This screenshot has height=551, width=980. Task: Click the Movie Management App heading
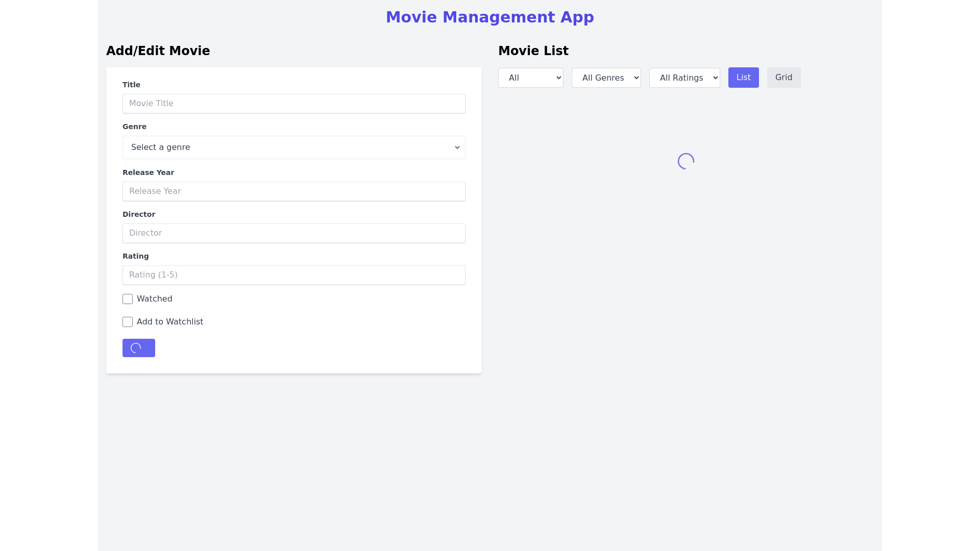click(x=489, y=17)
